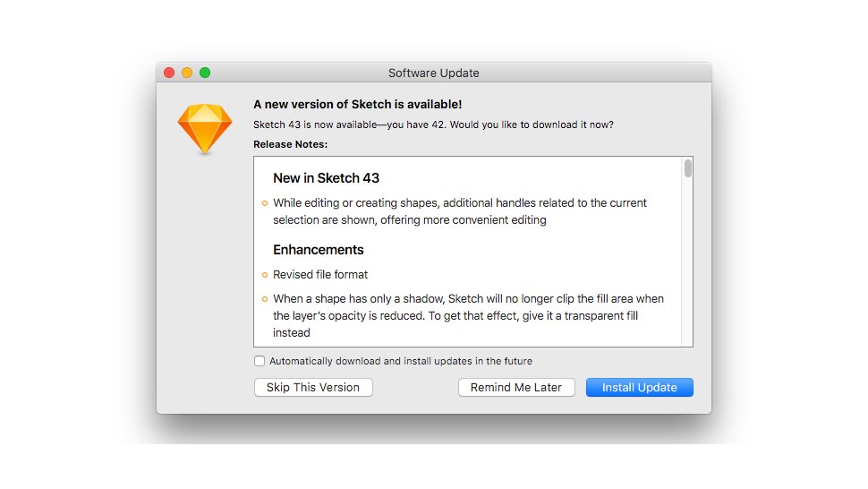This screenshot has height=489, width=868.
Task: Click the release notes scrollbar thumb
Action: tap(687, 168)
